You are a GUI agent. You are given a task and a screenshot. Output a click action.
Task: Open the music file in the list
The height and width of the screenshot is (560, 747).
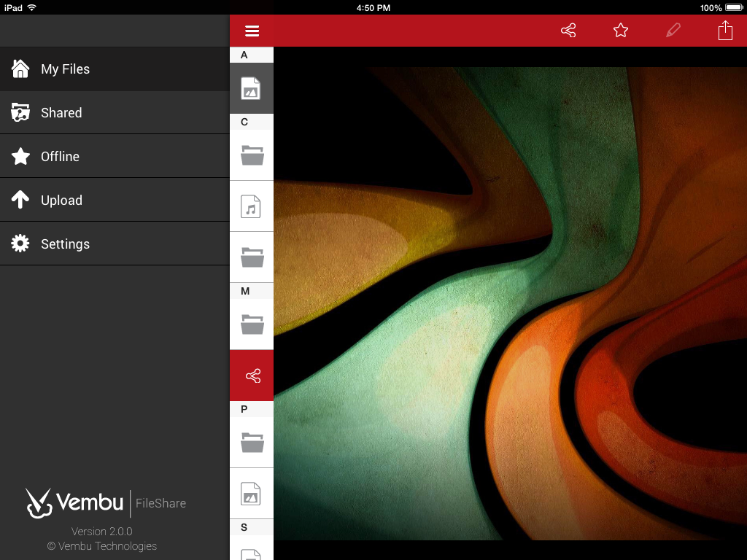[x=251, y=207]
